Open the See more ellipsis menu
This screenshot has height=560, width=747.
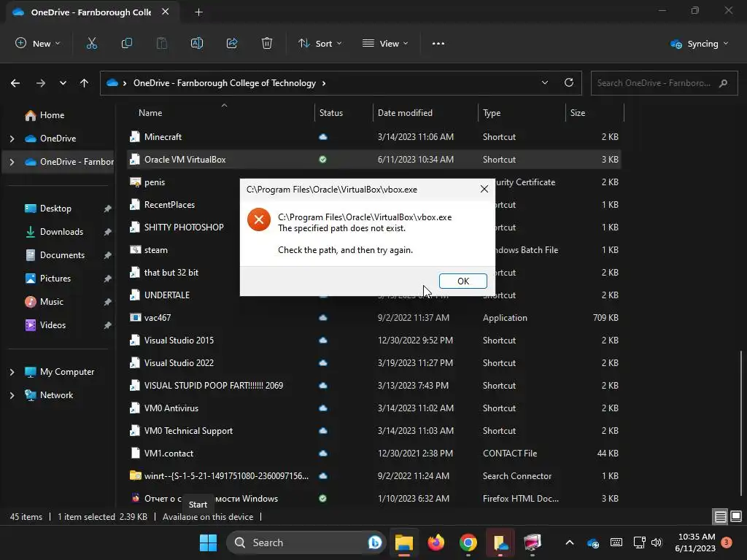(x=438, y=43)
